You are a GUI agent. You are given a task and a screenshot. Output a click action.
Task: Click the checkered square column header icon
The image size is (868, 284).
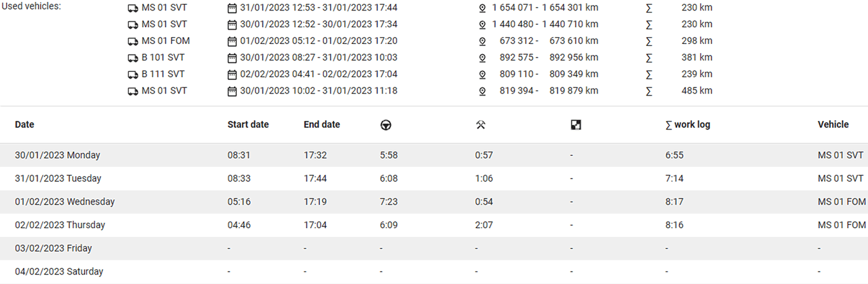[575, 125]
